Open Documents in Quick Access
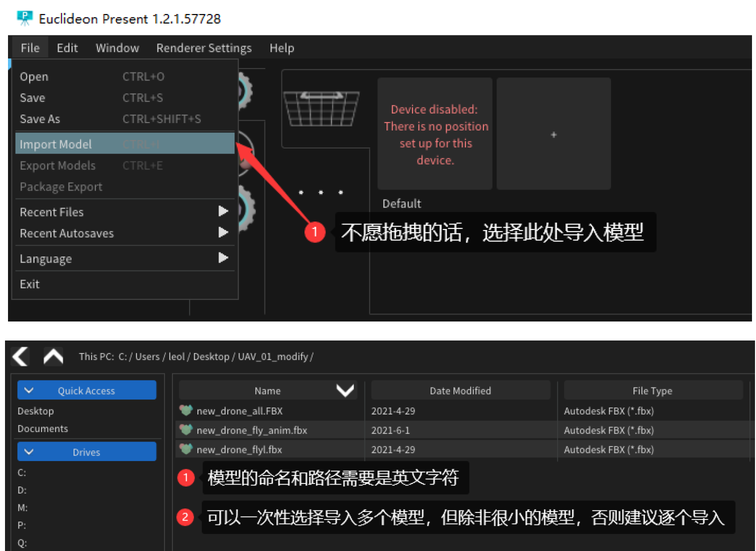This screenshot has height=551, width=756. click(42, 428)
